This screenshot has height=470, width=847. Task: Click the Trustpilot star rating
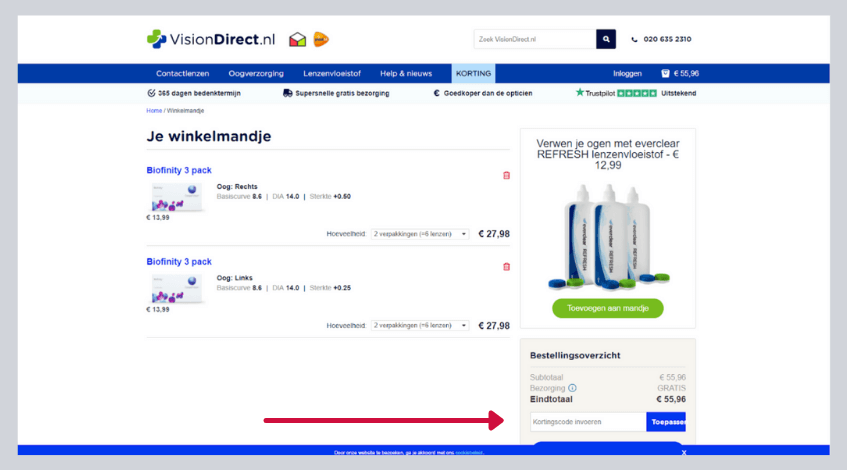click(637, 93)
